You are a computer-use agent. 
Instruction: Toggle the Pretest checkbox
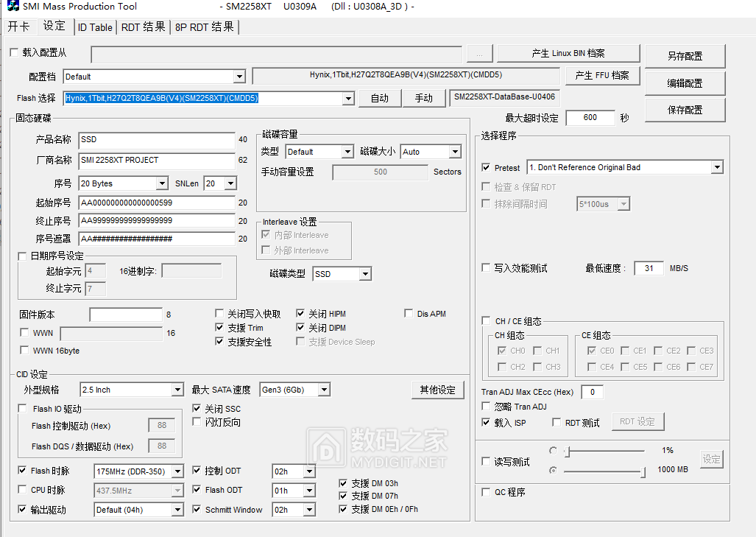point(486,167)
